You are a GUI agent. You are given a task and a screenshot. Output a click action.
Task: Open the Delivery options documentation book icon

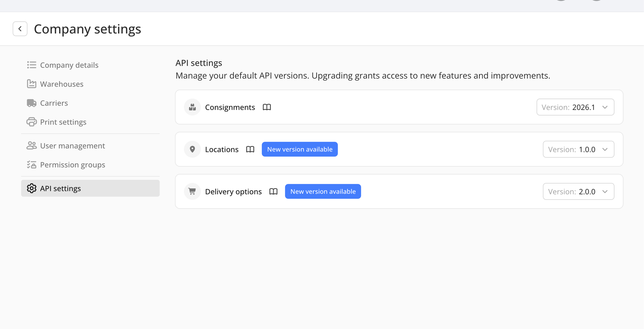(273, 192)
